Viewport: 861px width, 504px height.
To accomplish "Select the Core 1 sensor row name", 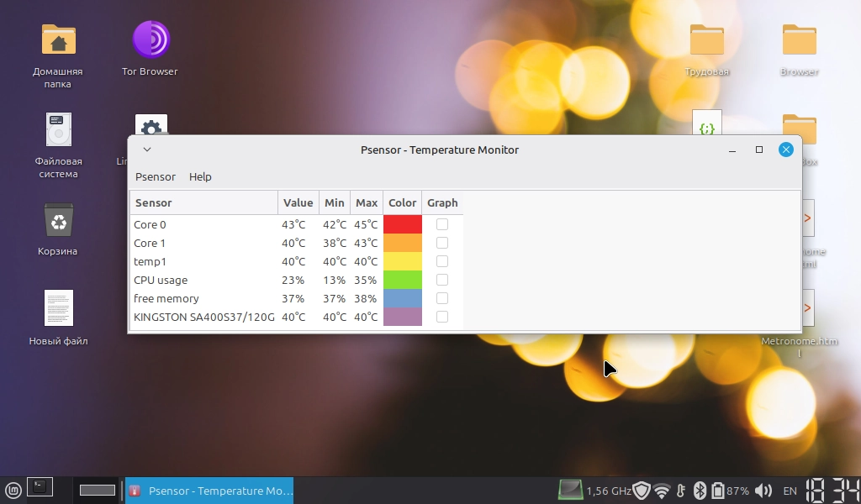I will (150, 243).
